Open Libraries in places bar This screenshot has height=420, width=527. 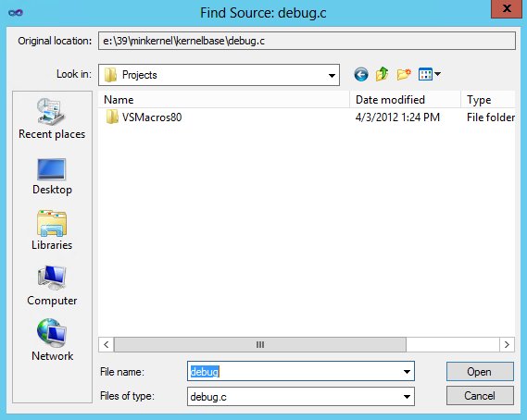click(x=52, y=230)
